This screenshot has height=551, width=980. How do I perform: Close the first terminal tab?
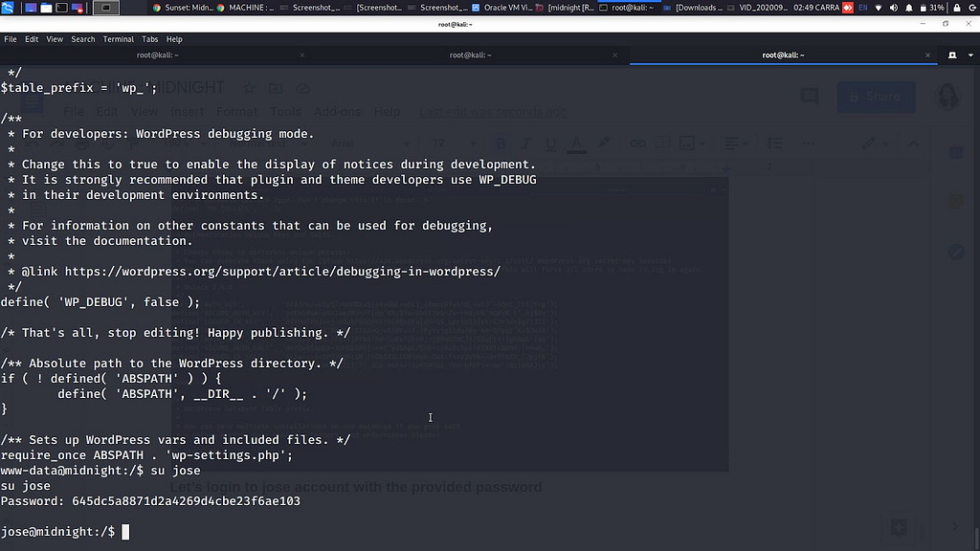[x=301, y=55]
